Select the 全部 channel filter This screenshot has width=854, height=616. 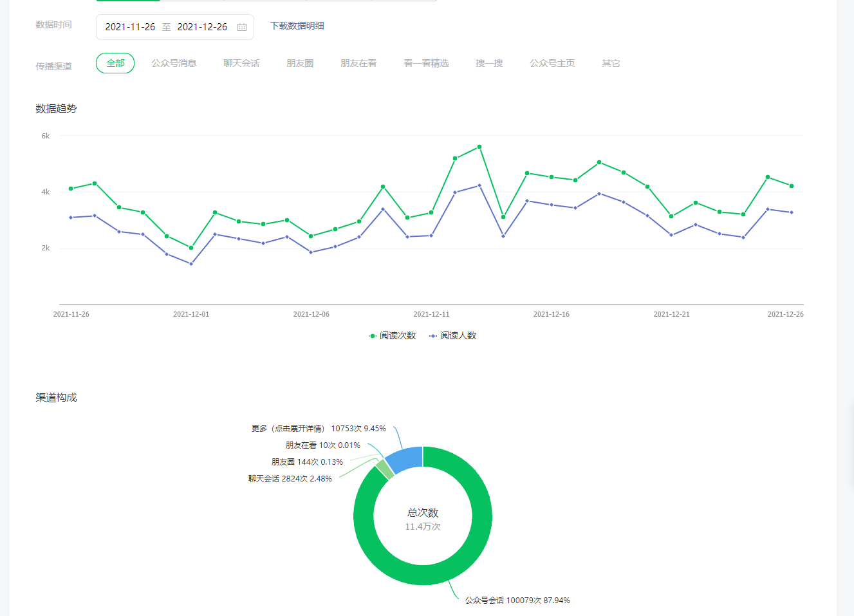point(115,63)
